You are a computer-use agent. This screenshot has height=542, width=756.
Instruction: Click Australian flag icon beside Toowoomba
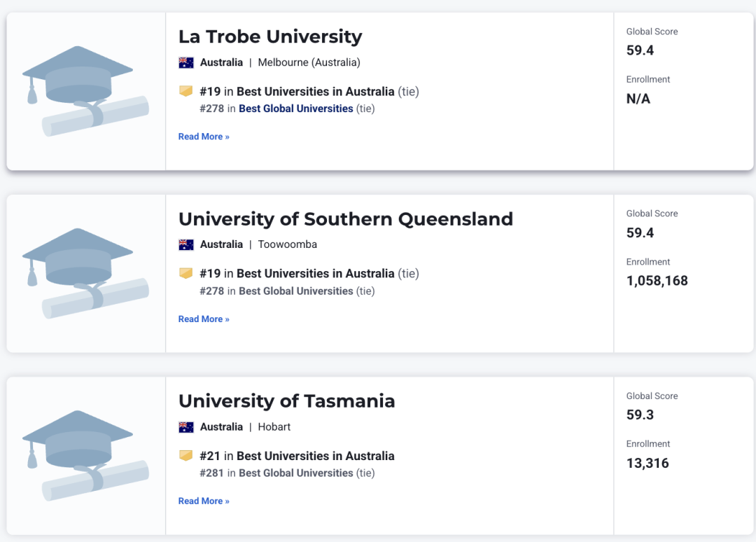click(186, 244)
